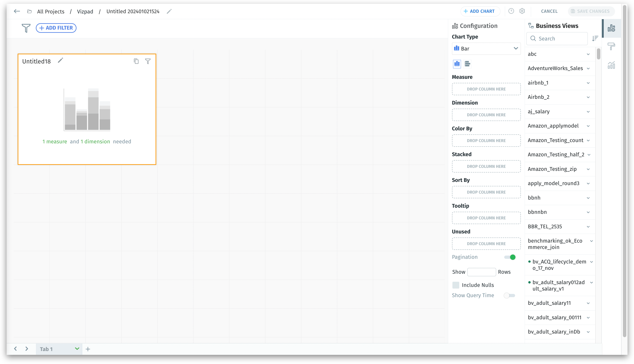
Task: Open the Tab 1 dropdown menu
Action: tap(77, 349)
